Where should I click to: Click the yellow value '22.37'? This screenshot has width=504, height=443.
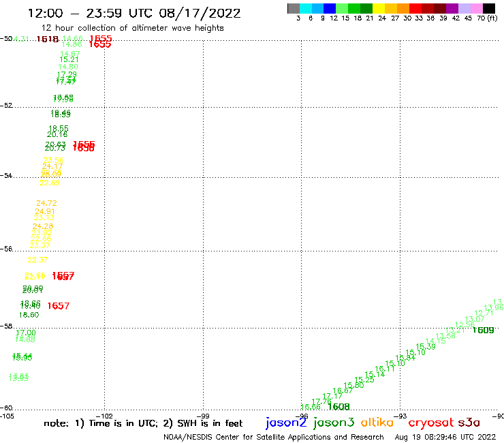pyautogui.click(x=37, y=260)
